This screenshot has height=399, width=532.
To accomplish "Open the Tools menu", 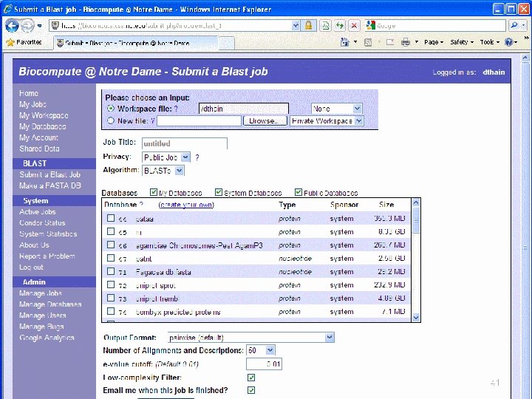I will [x=490, y=42].
